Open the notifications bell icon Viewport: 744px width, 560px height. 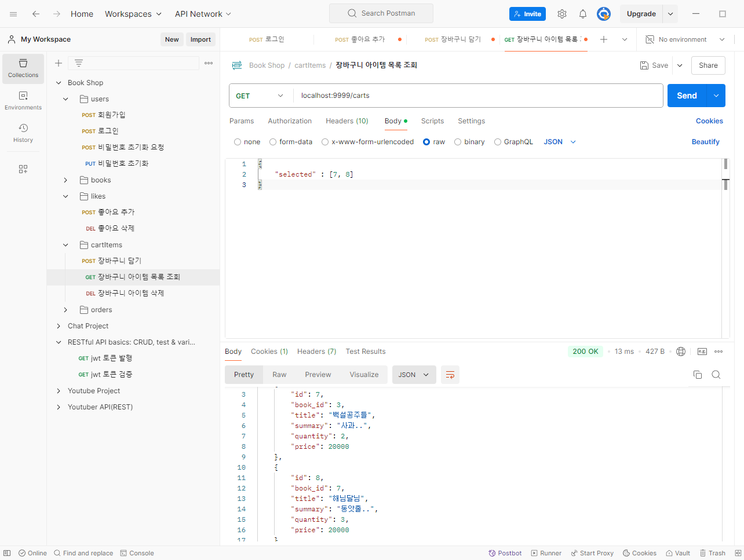[583, 14]
